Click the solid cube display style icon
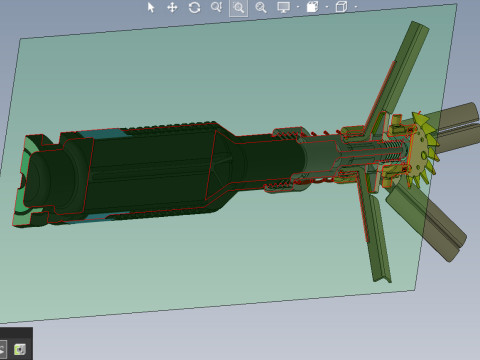 coord(312,7)
